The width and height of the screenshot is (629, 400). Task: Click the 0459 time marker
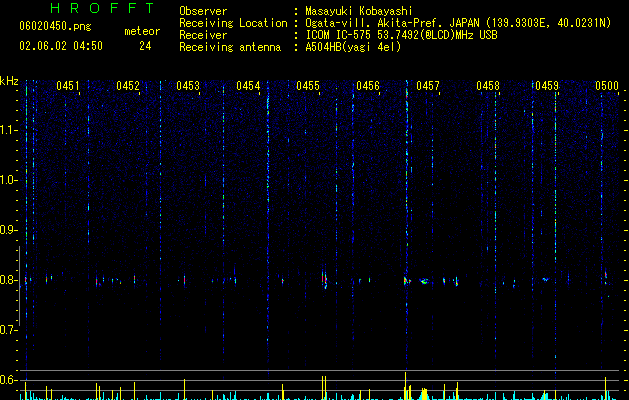[x=547, y=85]
